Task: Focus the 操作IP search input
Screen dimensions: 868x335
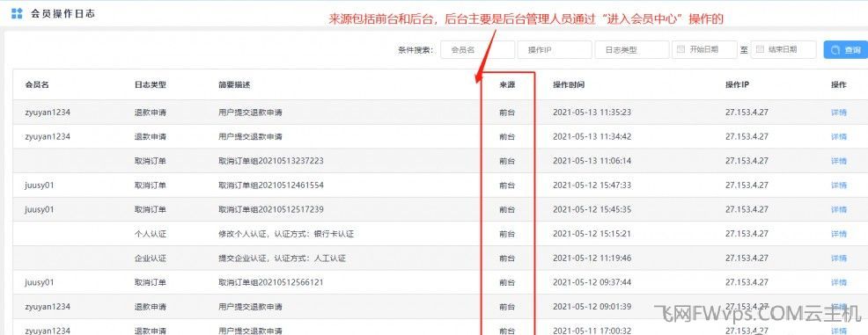Action: click(555, 50)
